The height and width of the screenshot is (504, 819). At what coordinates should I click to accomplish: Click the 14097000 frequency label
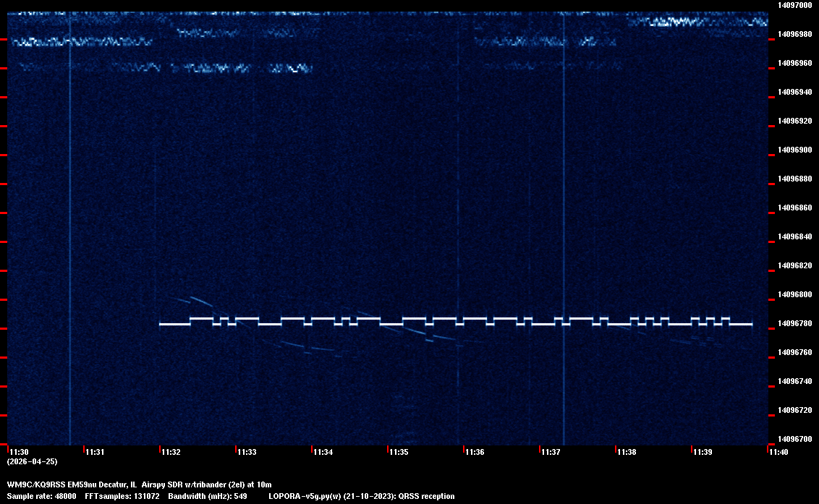tap(794, 5)
